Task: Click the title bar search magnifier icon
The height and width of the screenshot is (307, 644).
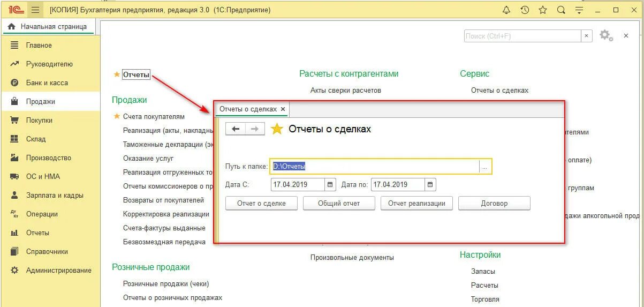Action: 561,10
